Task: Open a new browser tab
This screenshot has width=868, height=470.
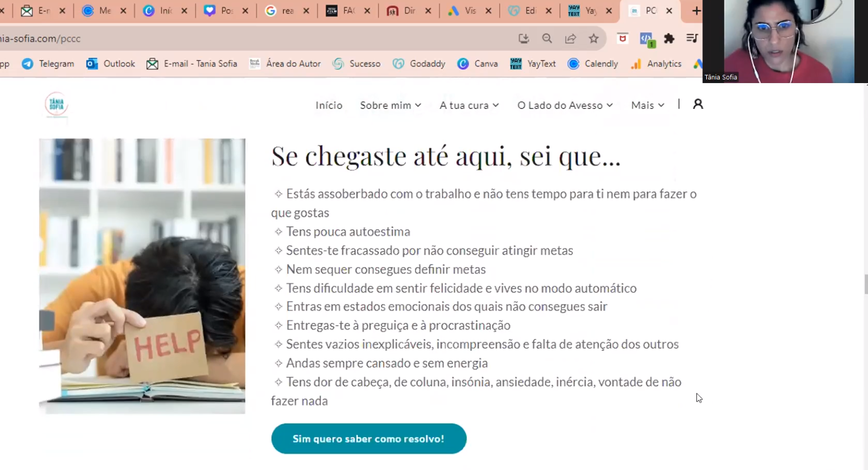Action: [696, 11]
